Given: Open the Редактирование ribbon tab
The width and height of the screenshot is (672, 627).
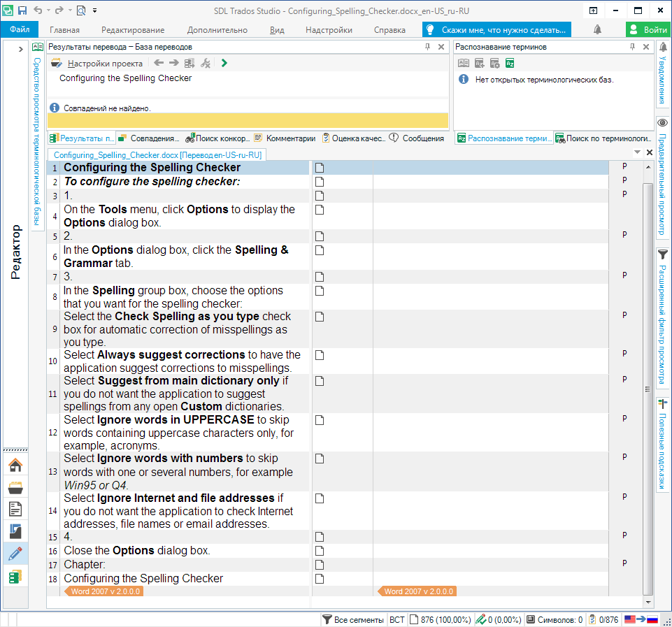Looking at the screenshot, I should (x=133, y=30).
